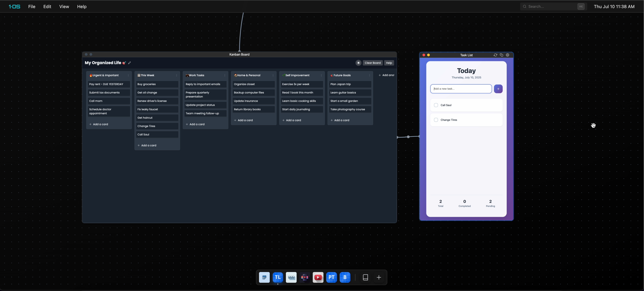644x291 pixels.
Task: Add a card to Home & Personal
Action: pos(244,120)
